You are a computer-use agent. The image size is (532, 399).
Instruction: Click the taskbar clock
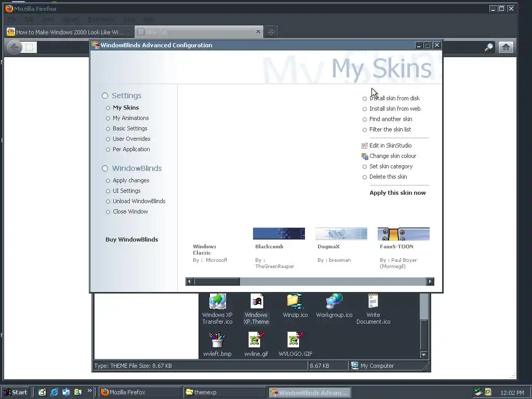[512, 393]
